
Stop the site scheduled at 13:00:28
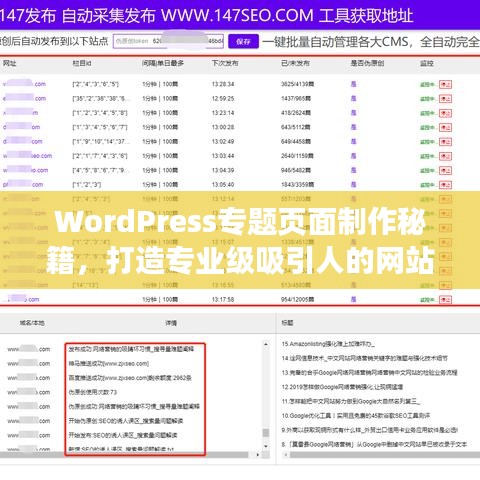click(445, 127)
